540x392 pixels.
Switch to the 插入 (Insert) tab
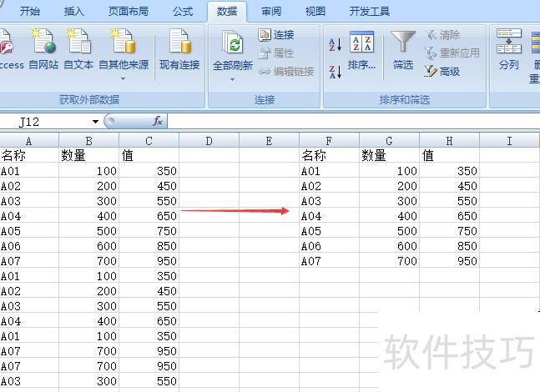[73, 12]
